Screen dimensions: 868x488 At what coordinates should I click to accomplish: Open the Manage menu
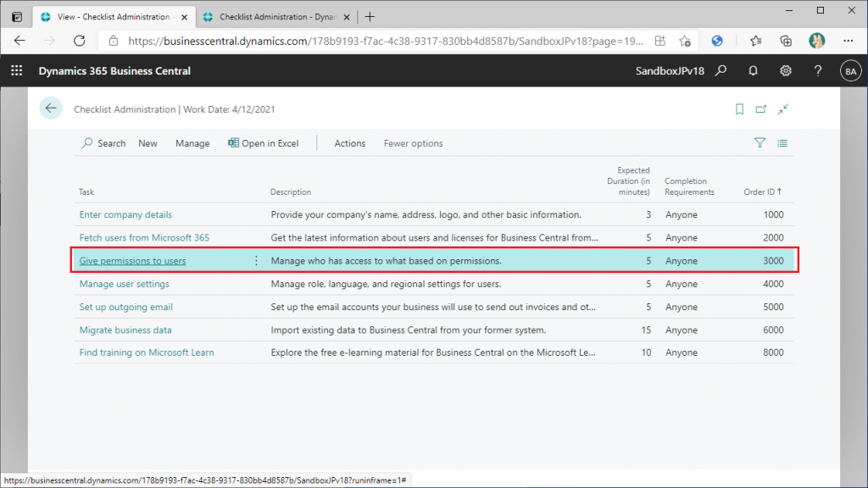(192, 143)
